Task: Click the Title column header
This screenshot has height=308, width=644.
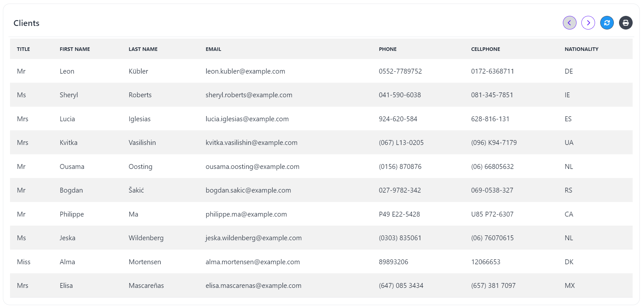Action: tap(23, 49)
